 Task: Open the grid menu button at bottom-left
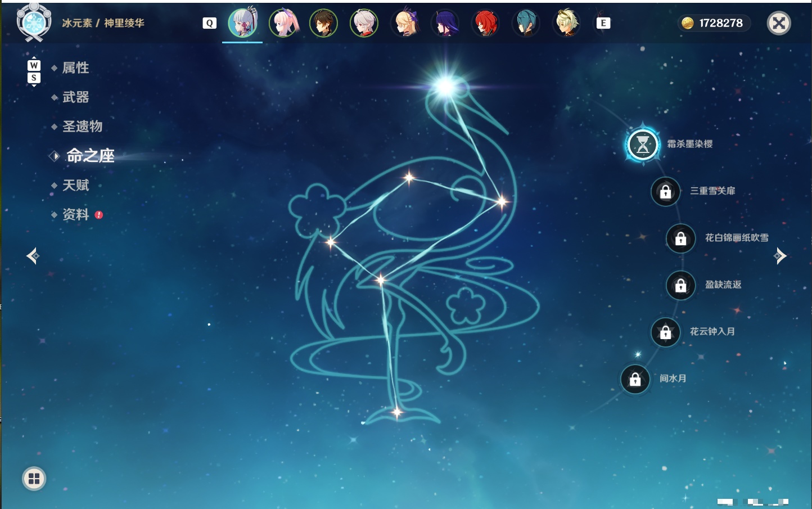pos(34,479)
